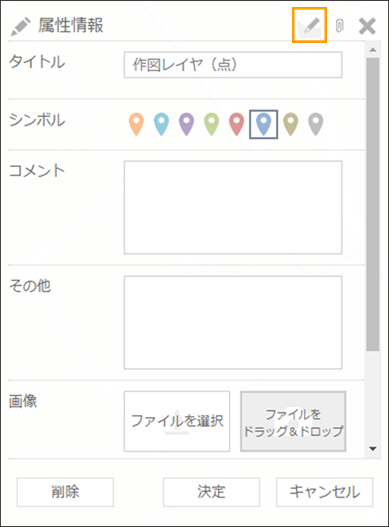Click the キャンセル button
Image resolution: width=389 pixels, height=527 pixels.
[324, 492]
